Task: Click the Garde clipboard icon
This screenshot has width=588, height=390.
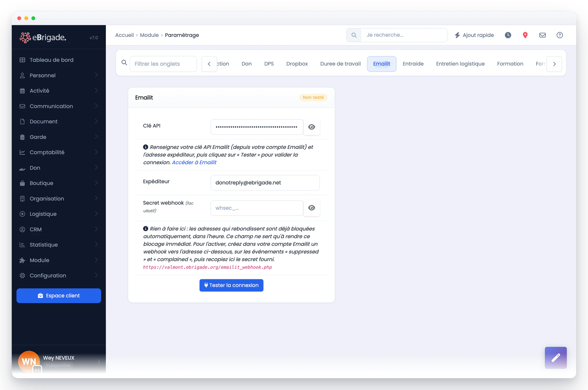Action: coord(22,137)
